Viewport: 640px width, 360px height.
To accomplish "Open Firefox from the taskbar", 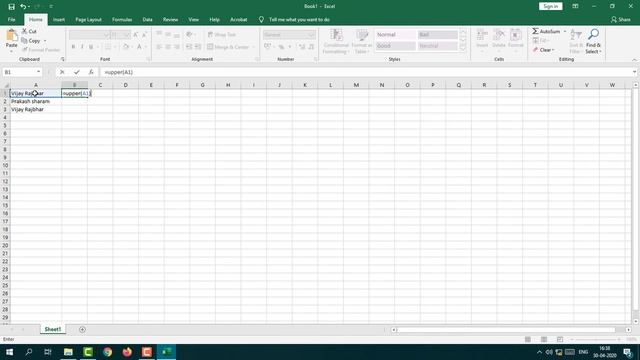I will (127, 352).
